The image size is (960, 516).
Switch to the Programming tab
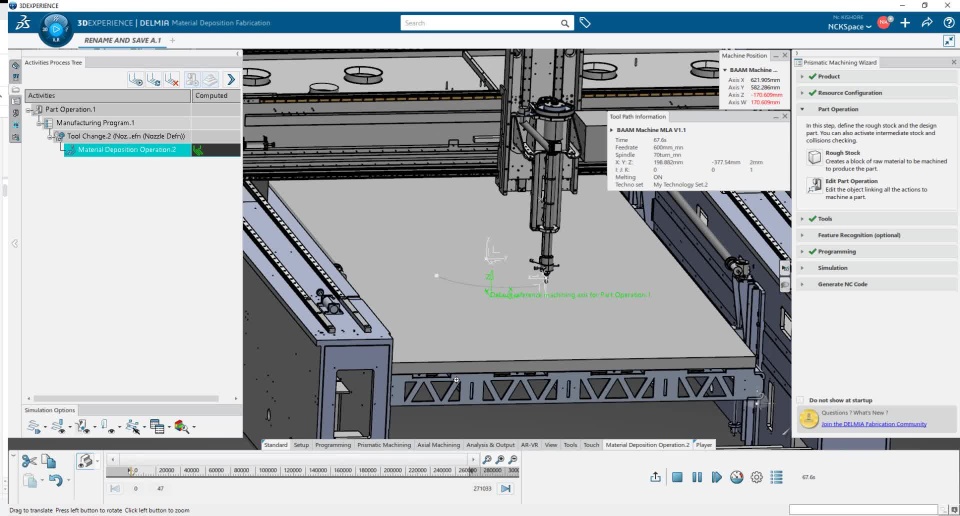[333, 445]
